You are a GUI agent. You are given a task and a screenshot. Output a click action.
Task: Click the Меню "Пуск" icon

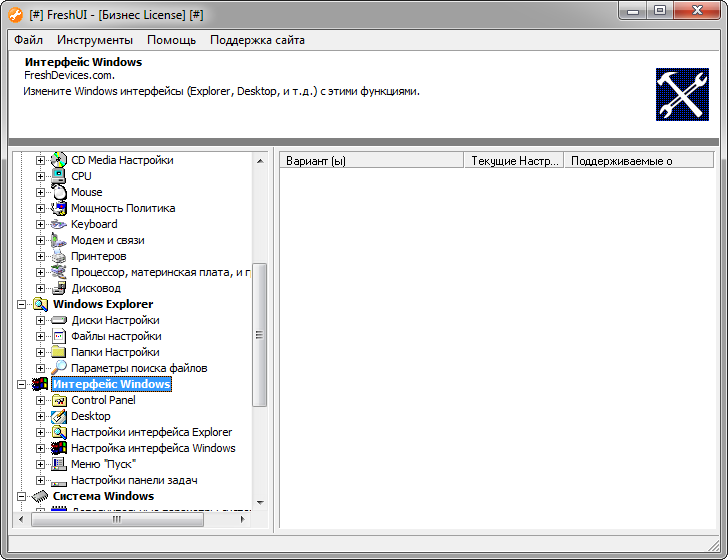(58, 464)
